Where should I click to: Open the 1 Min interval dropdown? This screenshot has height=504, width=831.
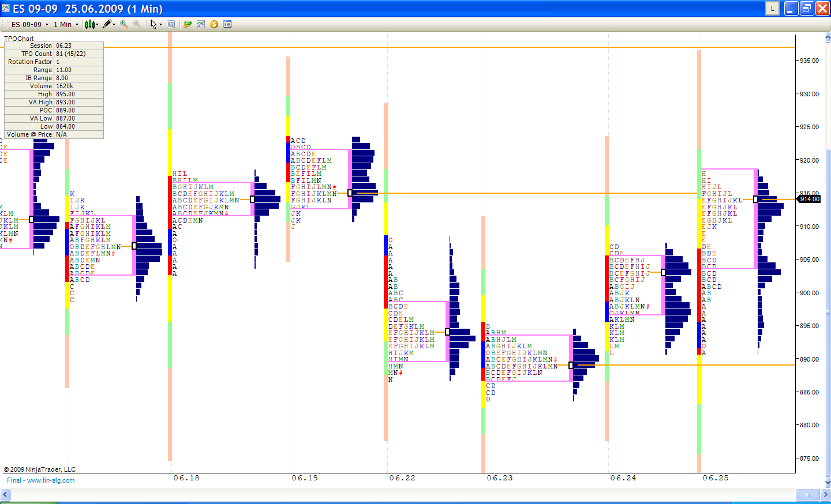click(77, 25)
